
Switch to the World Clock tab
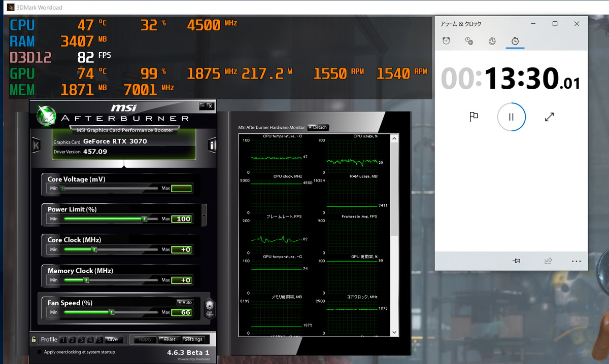[469, 41]
